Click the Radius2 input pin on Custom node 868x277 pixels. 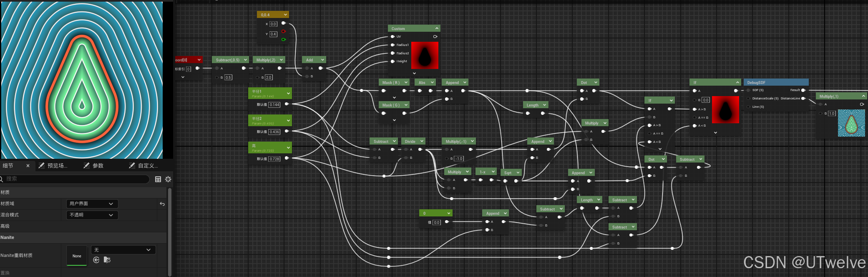click(x=392, y=53)
